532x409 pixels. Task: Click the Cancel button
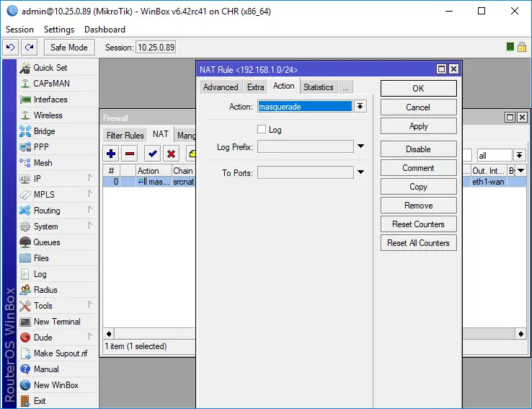click(418, 107)
